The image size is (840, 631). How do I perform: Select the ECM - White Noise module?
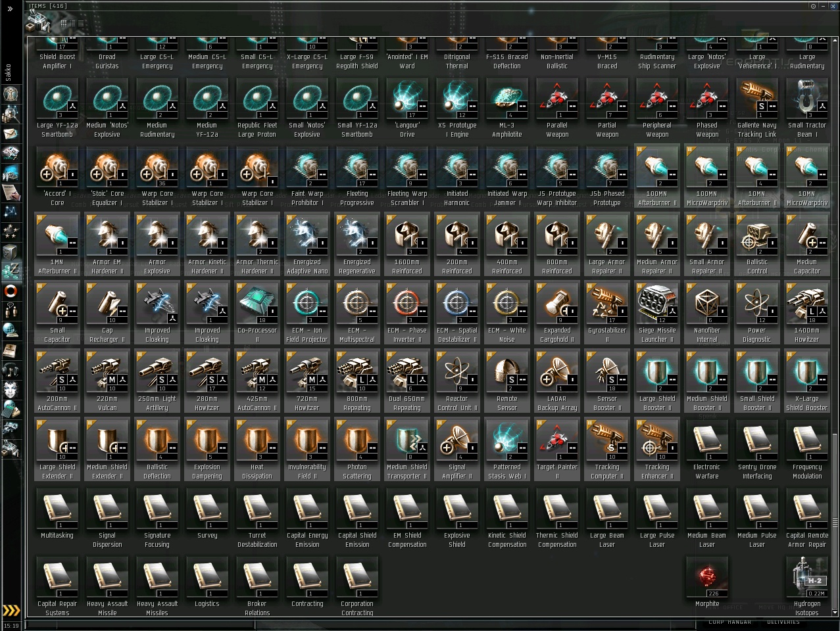pyautogui.click(x=507, y=313)
